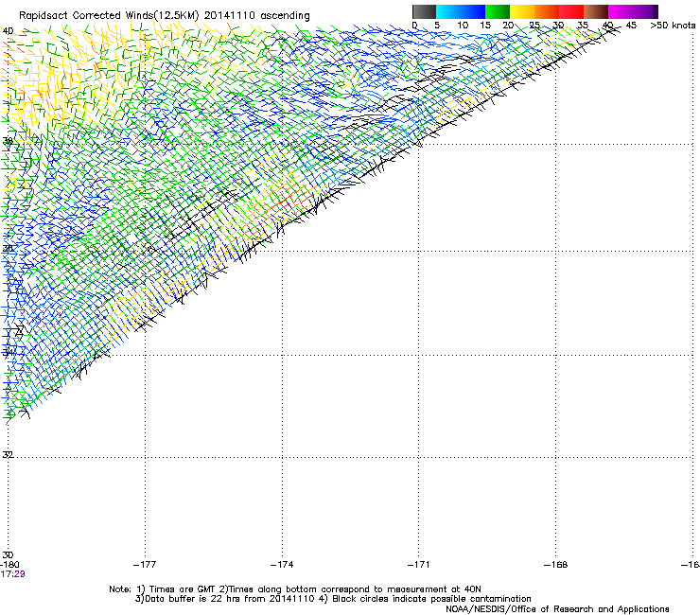Viewport: 700px width, 615px height.
Task: Click the longitude axis label '-174'
Action: (x=282, y=565)
